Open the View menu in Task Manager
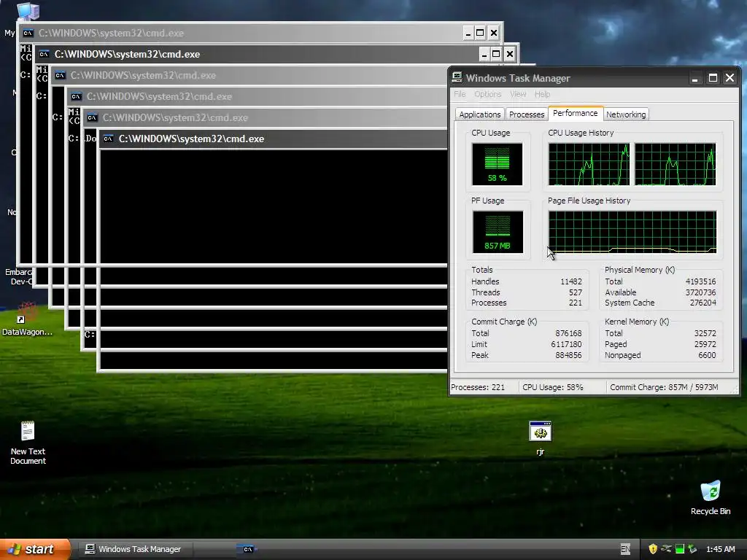The image size is (747, 560). (518, 94)
